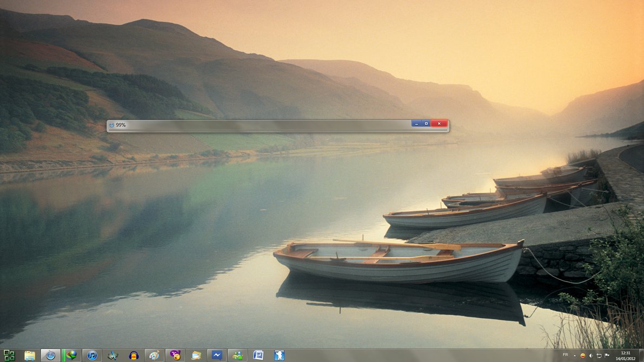Switch to the Safari browser taskbar button
Viewport: 644px width, 362px height.
[51, 355]
